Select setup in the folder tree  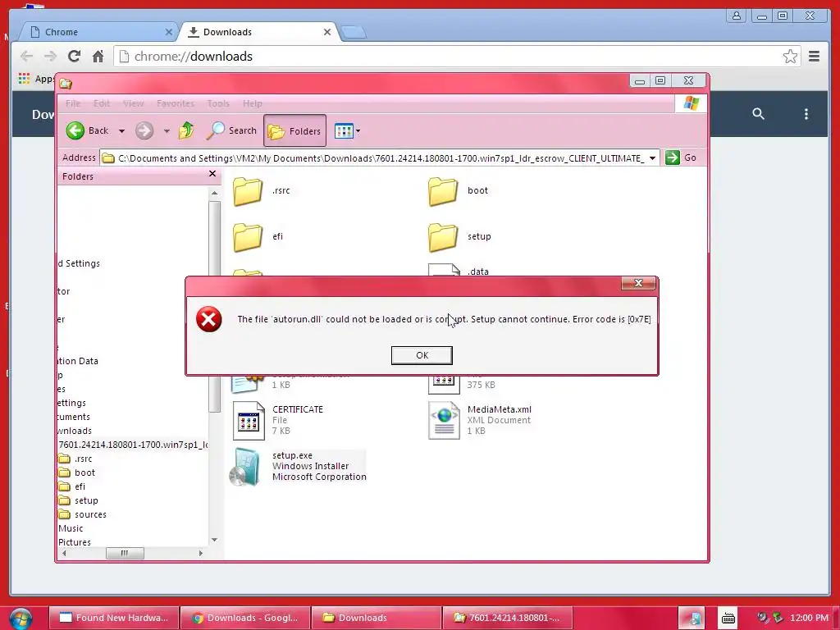tap(86, 500)
